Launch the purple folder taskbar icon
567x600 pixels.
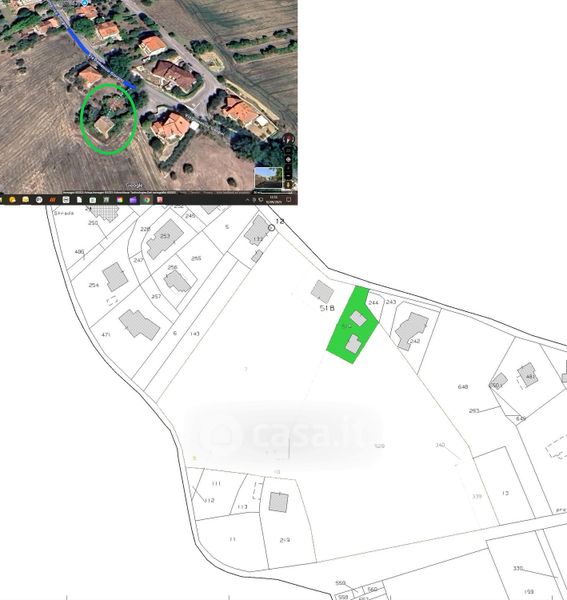(133, 200)
